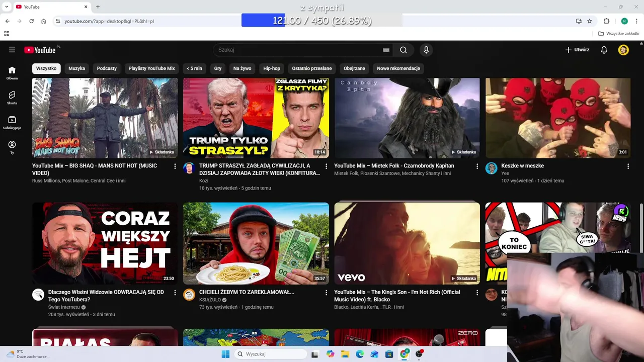Open the Windows Start button
This screenshot has height=362, width=644.
225,354
